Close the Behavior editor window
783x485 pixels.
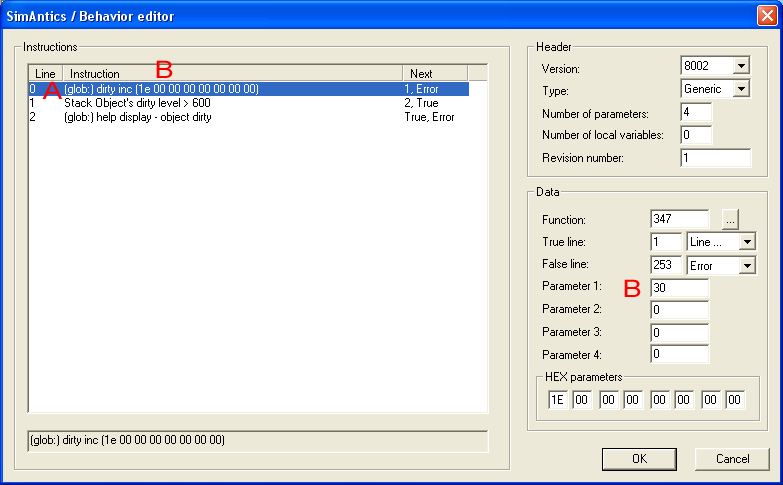tap(767, 15)
